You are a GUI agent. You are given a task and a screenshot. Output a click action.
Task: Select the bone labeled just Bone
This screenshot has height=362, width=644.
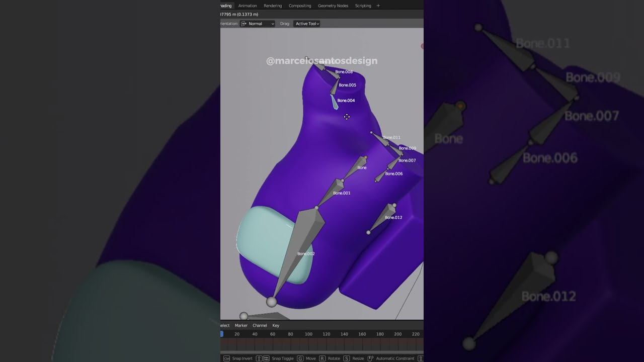click(x=355, y=168)
